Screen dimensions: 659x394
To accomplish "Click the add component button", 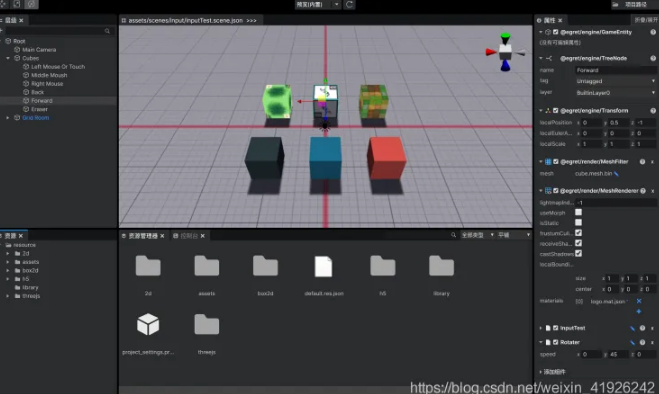I will [x=554, y=372].
